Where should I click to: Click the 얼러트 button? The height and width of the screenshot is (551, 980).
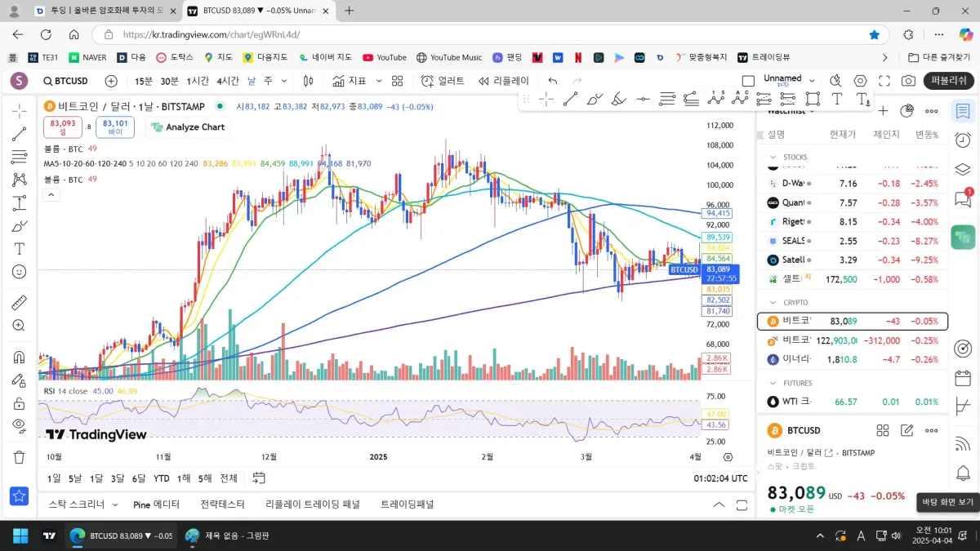443,81
